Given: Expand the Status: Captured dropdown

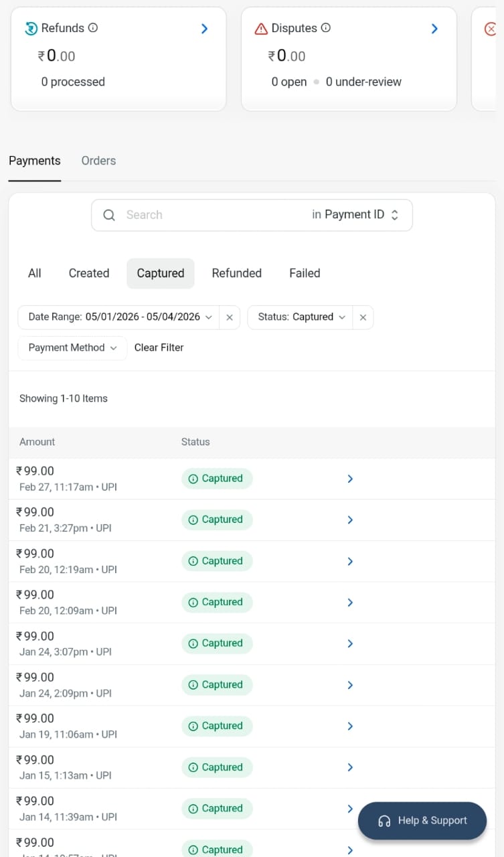Looking at the screenshot, I should point(301,317).
